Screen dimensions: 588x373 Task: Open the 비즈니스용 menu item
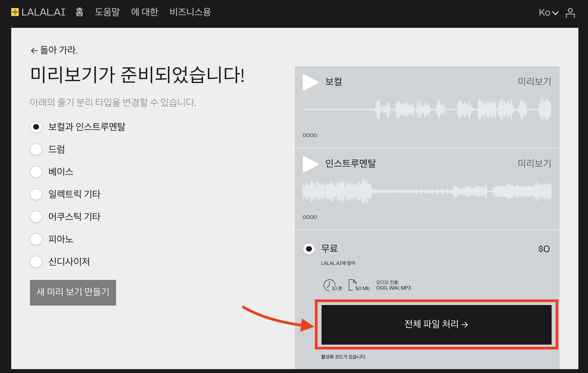coord(190,12)
